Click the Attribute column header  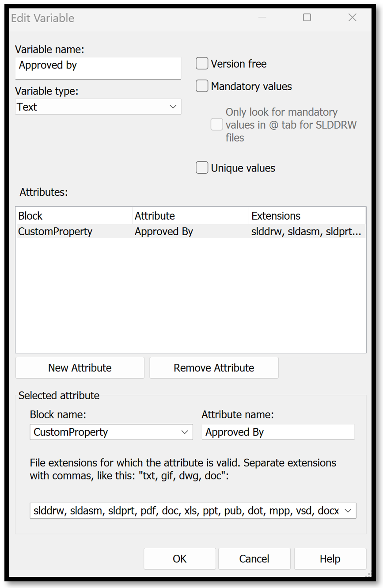coord(155,216)
